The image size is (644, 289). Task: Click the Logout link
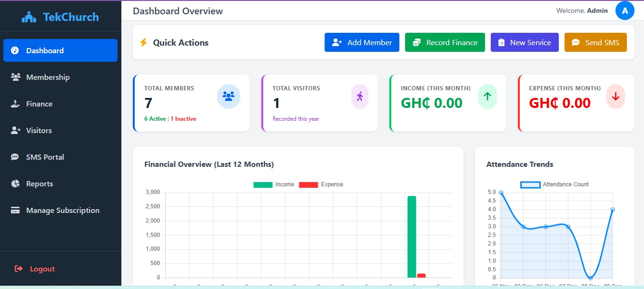click(36, 269)
